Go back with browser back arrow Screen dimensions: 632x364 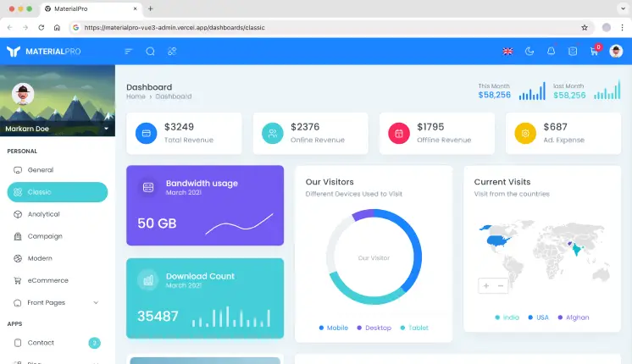tap(9, 27)
